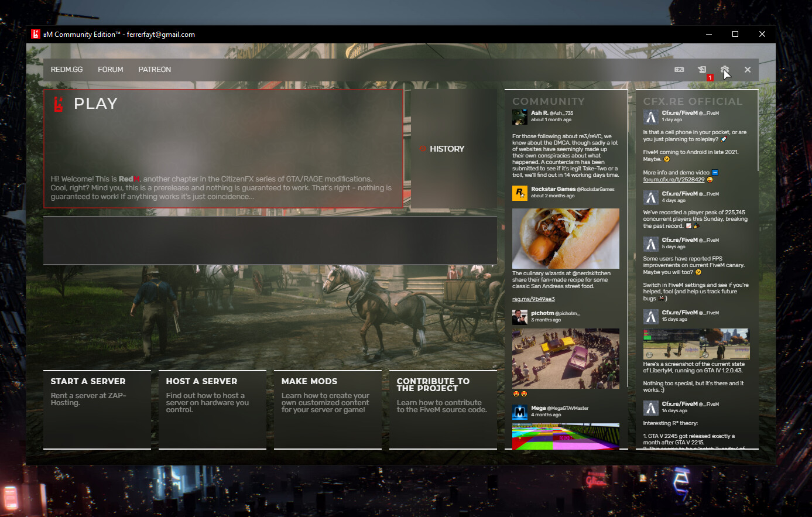Screen dimensions: 812x517
Task: Click the PLAY panel
Action: pos(224,149)
